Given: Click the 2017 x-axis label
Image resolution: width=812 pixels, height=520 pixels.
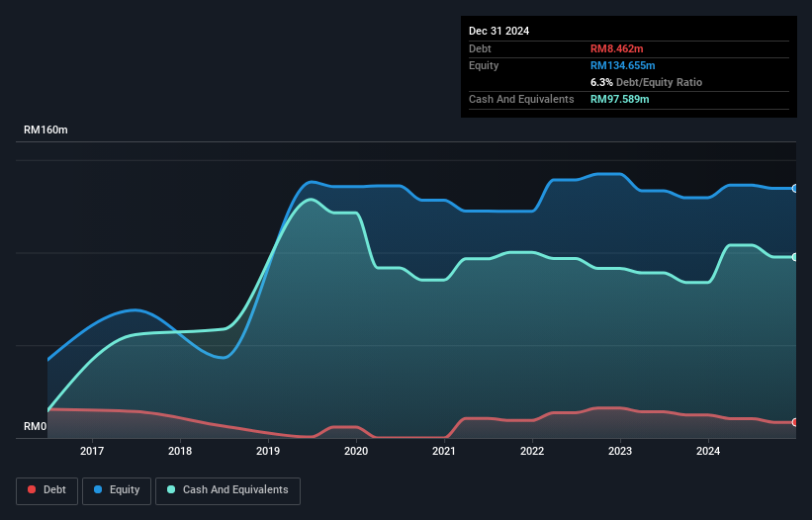Looking at the screenshot, I should 92,451.
